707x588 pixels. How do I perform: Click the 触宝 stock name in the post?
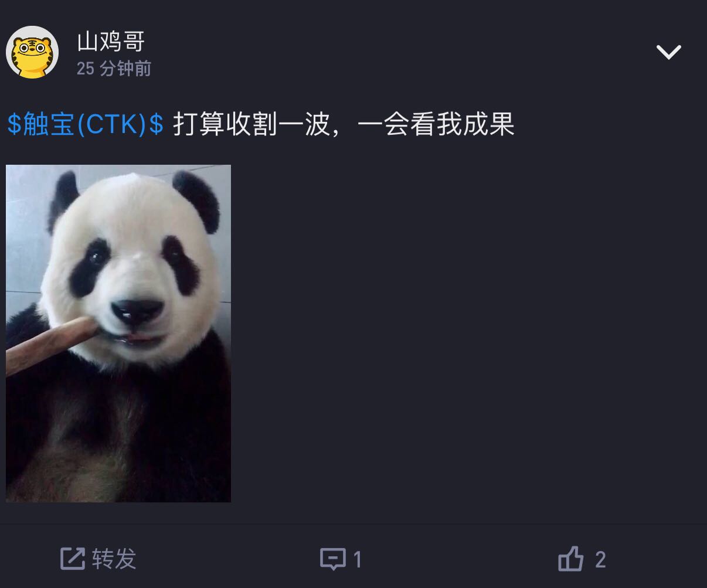tap(49, 125)
